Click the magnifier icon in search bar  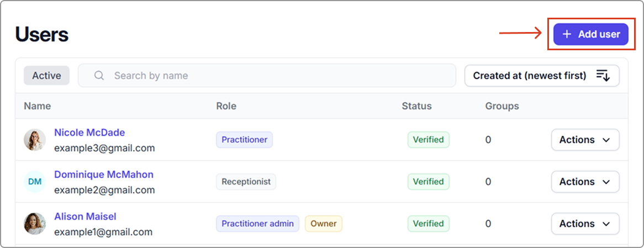[x=99, y=76]
